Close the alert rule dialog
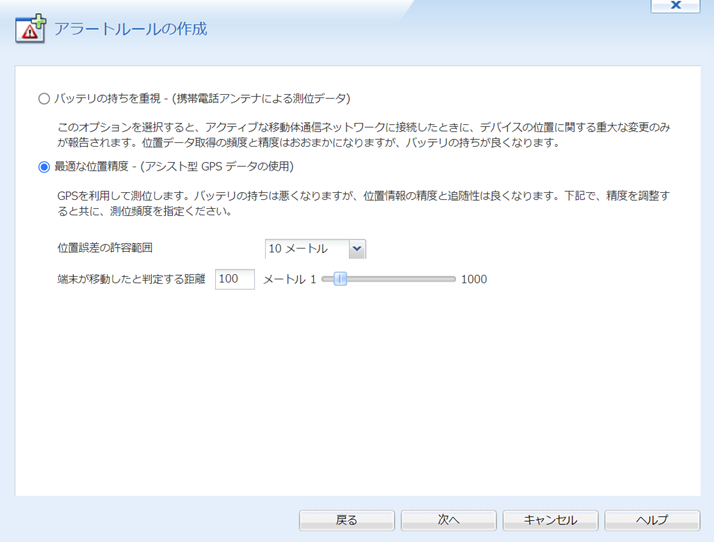 pos(676,5)
